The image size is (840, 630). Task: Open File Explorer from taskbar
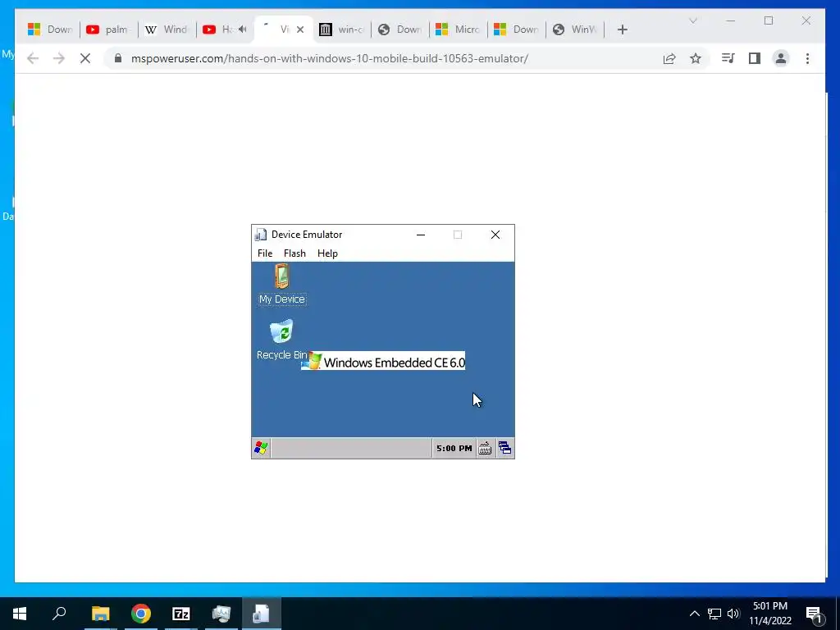click(x=100, y=614)
